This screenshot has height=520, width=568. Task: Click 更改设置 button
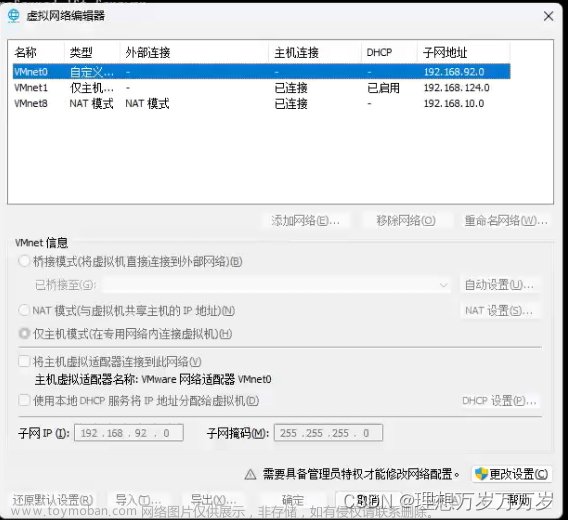[512, 474]
